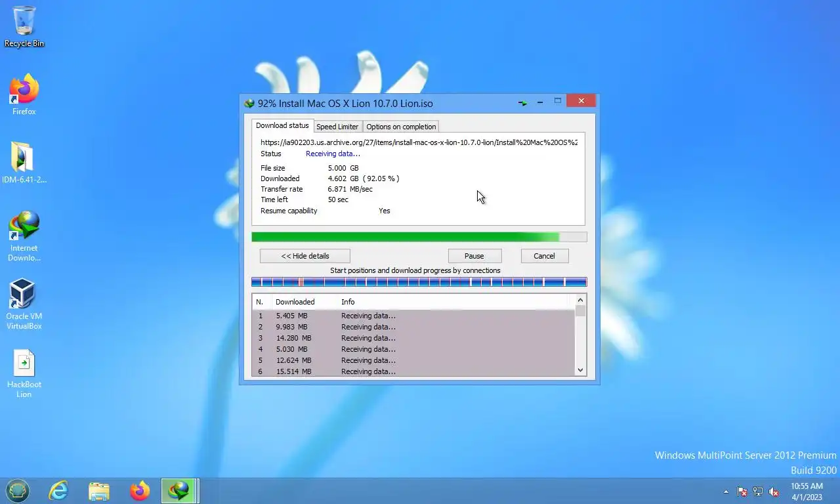This screenshot has height=504, width=840.
Task: Click the green download progress bar
Action: (x=419, y=237)
